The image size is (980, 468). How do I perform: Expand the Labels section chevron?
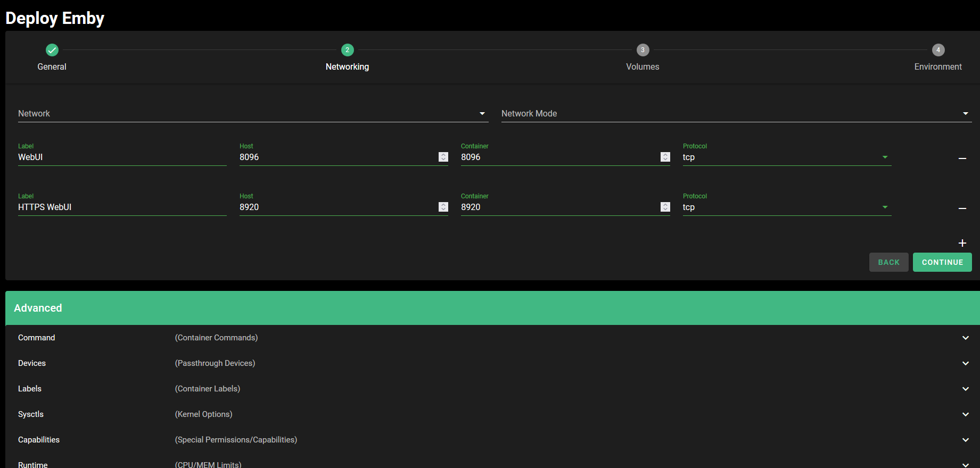pyautogui.click(x=965, y=389)
